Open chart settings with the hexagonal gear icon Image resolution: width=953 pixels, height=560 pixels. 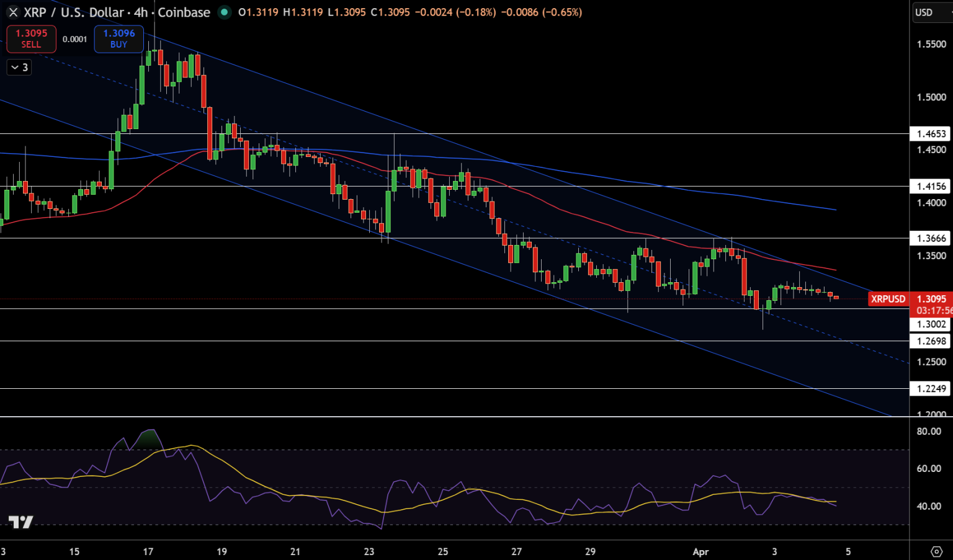tap(937, 550)
